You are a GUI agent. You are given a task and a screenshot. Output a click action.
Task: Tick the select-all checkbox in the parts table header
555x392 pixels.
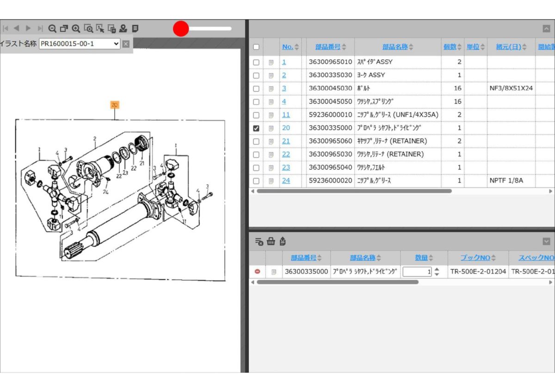click(x=256, y=47)
